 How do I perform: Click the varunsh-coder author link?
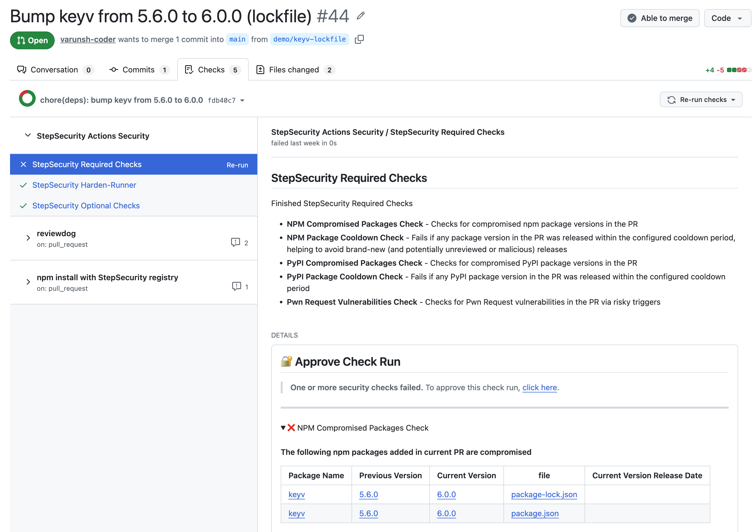88,39
